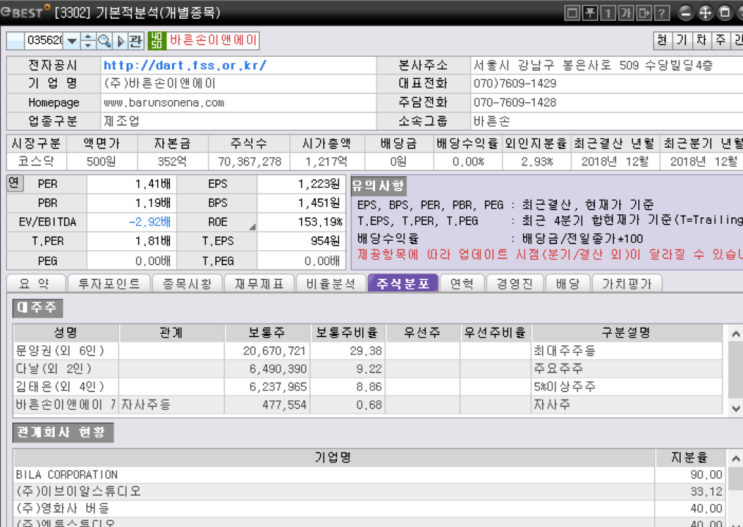Click the 구분설명 column header

point(626,333)
